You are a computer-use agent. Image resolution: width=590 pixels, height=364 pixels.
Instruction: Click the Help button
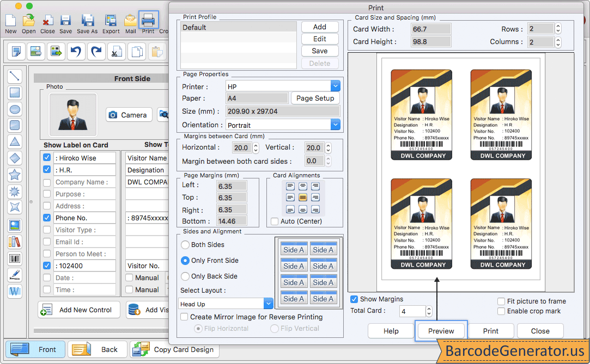click(391, 331)
